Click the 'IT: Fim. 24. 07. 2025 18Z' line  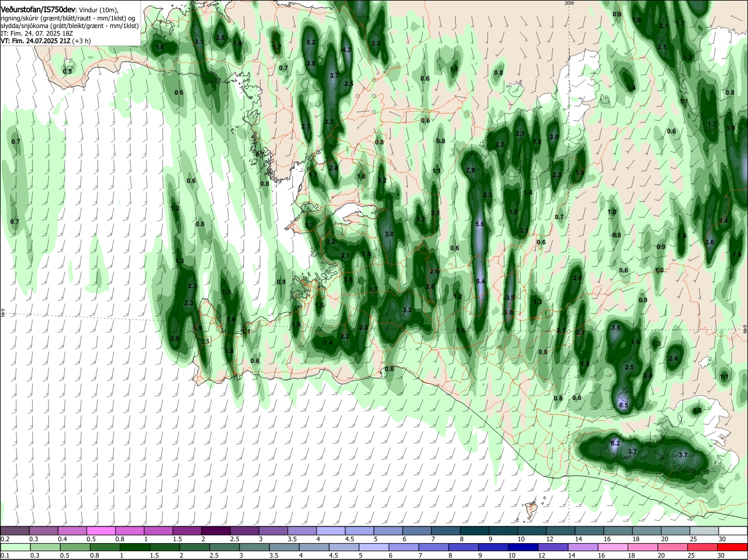coord(36,33)
